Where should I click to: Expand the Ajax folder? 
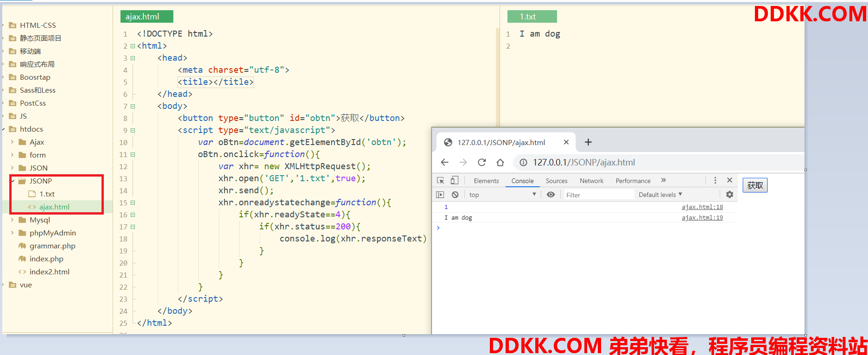click(x=12, y=142)
